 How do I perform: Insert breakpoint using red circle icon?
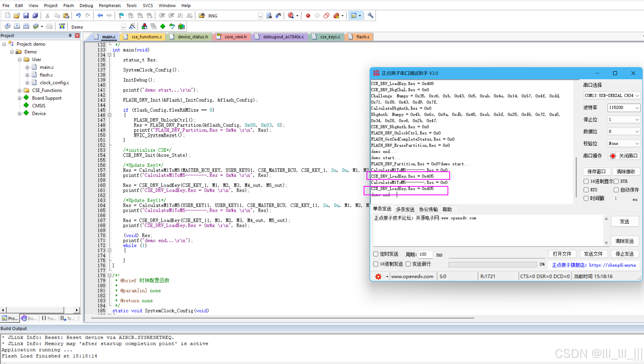coord(308,16)
